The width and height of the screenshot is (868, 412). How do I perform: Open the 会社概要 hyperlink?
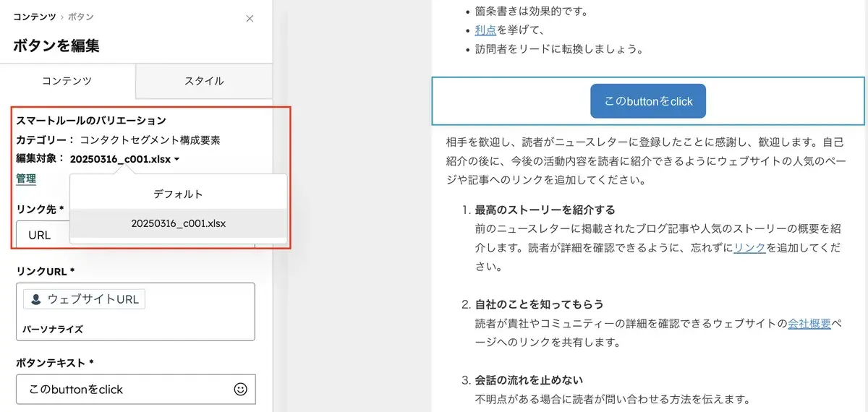809,323
